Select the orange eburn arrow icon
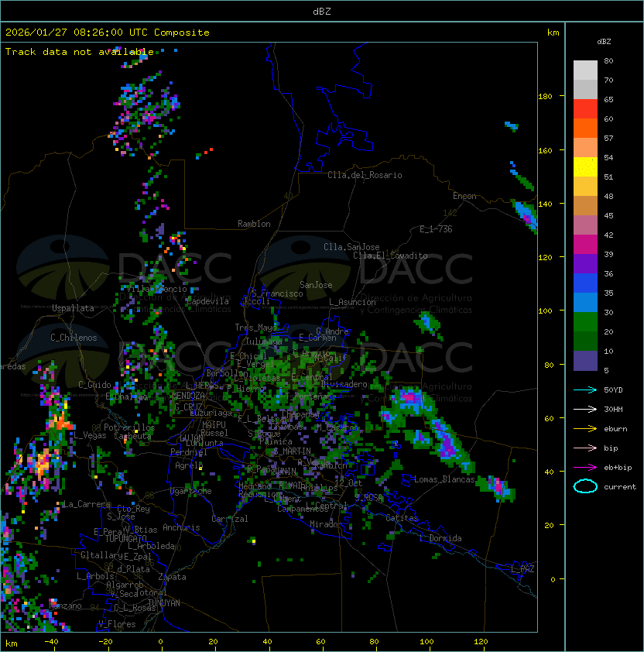644x652 pixels. [585, 428]
